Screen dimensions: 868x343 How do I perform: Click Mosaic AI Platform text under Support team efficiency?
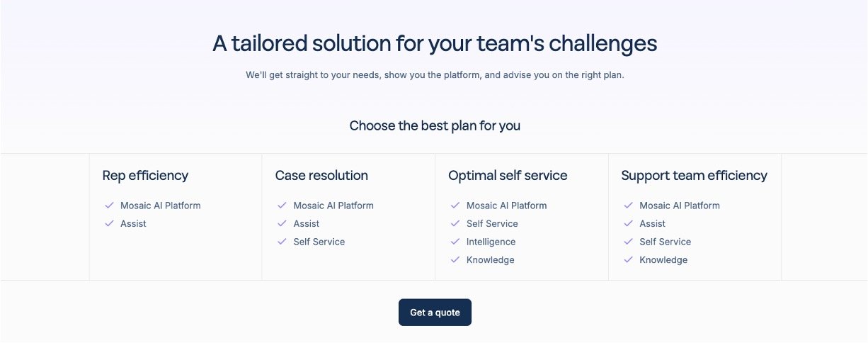click(x=680, y=206)
